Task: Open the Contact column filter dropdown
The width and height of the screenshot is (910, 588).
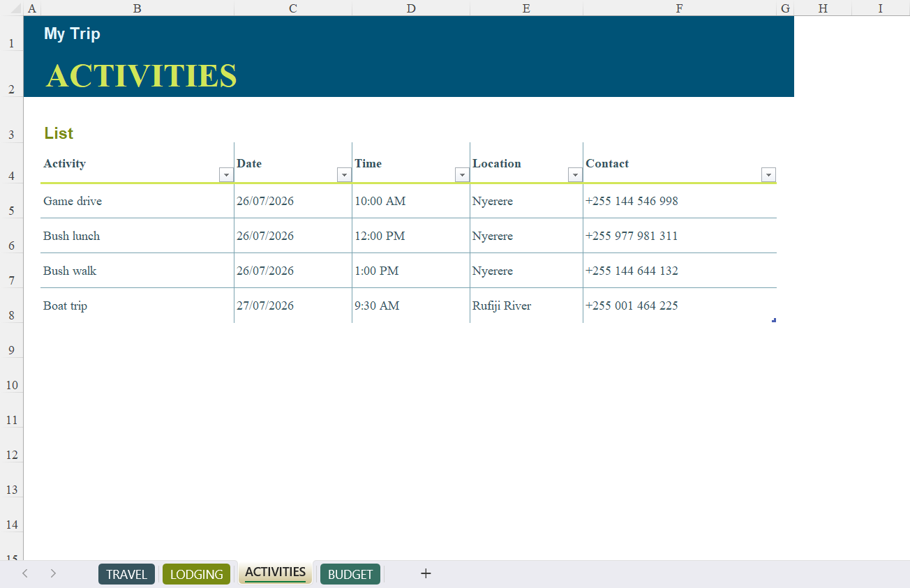Action: coord(768,175)
